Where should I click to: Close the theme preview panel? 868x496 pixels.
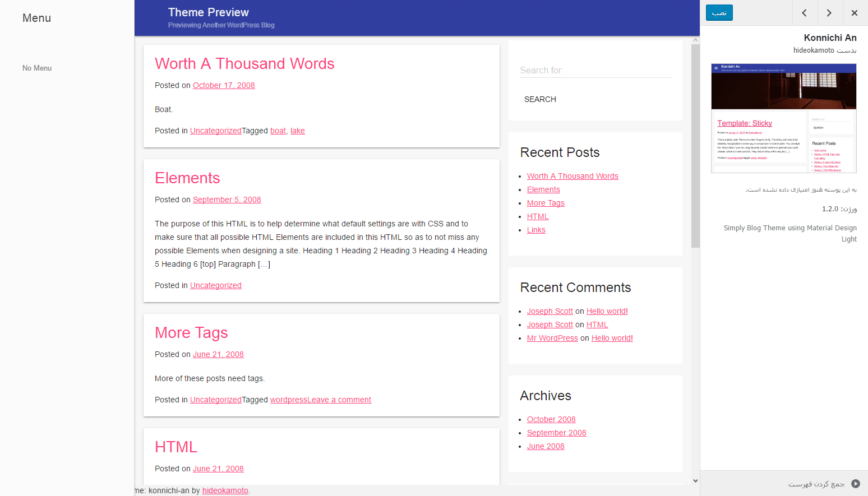point(855,13)
